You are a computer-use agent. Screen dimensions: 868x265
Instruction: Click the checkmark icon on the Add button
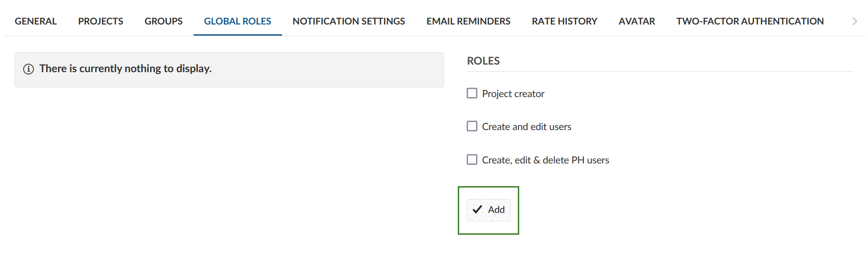(x=477, y=209)
